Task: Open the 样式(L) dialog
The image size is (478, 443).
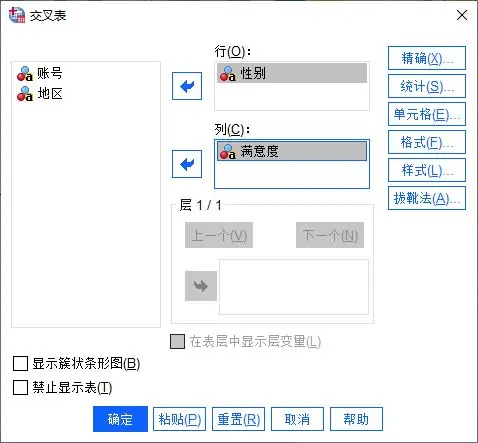Action: 427,170
